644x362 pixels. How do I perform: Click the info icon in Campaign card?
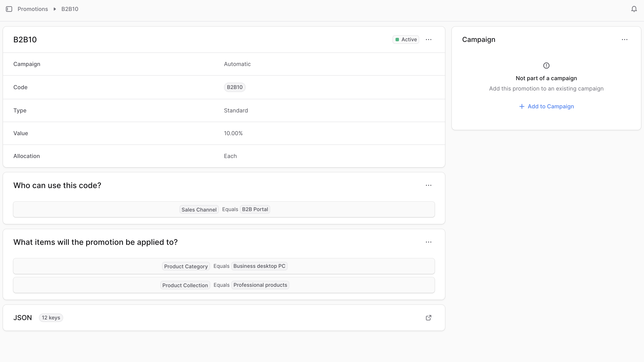click(546, 66)
